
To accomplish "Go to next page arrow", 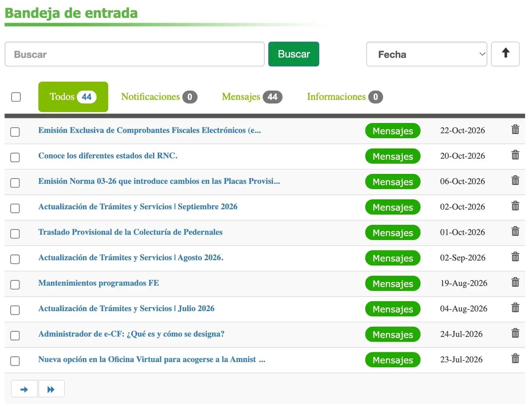I will [24, 389].
